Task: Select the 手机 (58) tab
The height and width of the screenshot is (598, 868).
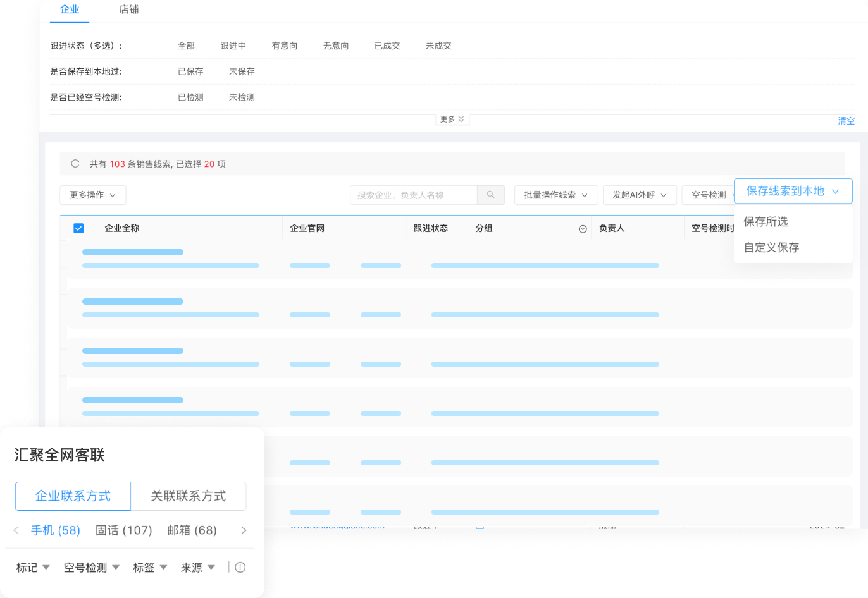Action: click(x=56, y=530)
